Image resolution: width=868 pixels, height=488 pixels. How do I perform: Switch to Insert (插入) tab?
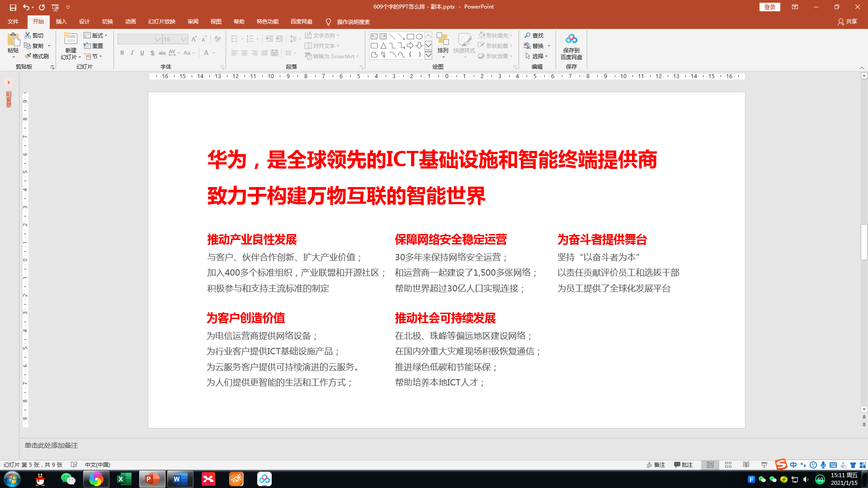point(61,22)
